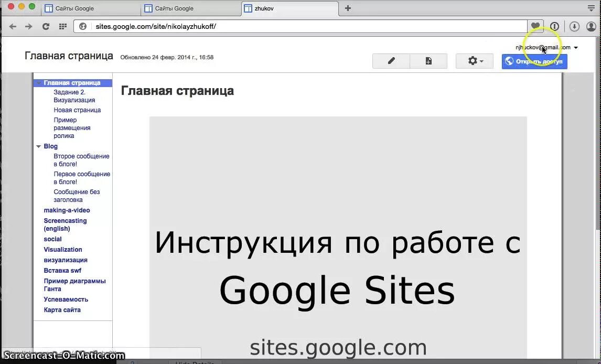Image resolution: width=601 pixels, height=364 pixels.
Task: Open Screencasting (english) page link
Action: pyautogui.click(x=65, y=224)
